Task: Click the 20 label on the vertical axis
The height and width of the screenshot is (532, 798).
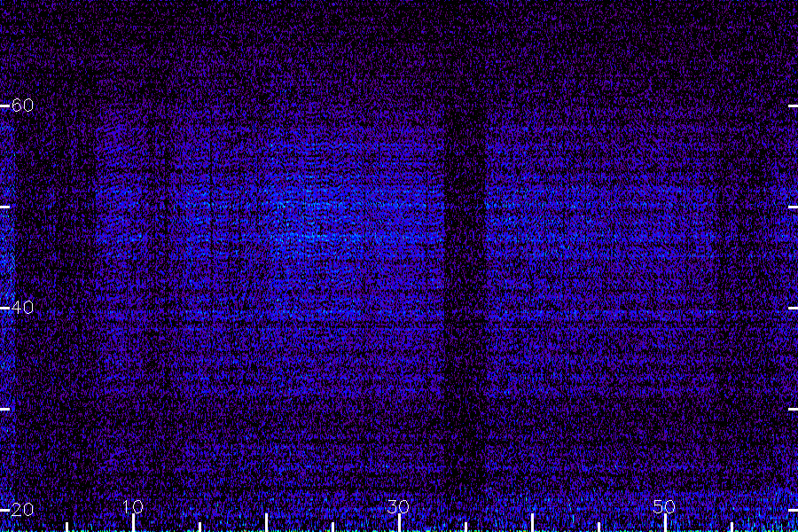Action: [22, 510]
